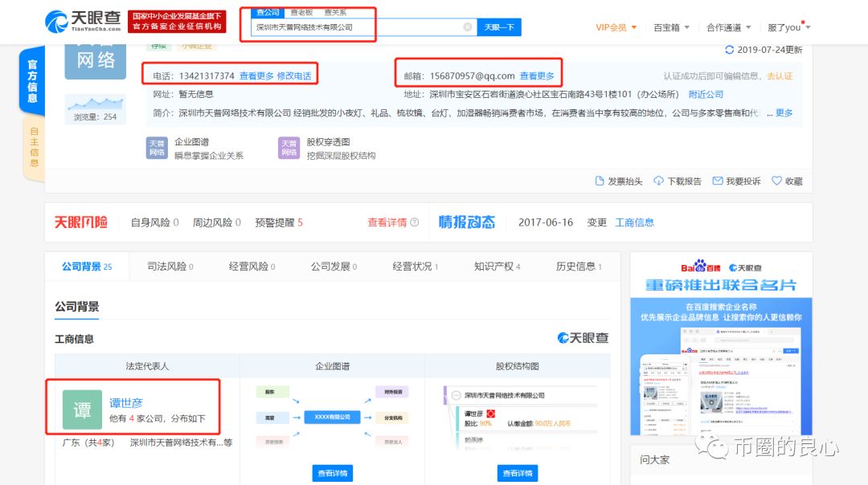Open the 企业图谱 feature icon

coord(157,148)
